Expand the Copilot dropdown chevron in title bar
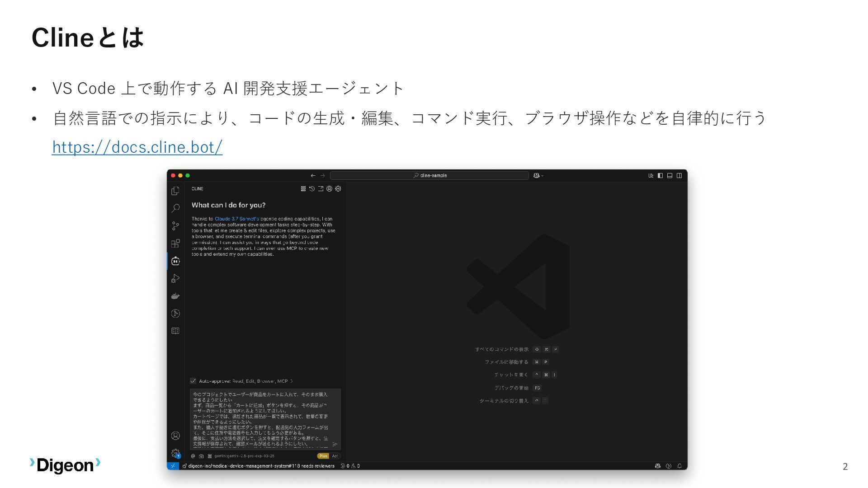868x488 pixels. click(x=542, y=176)
